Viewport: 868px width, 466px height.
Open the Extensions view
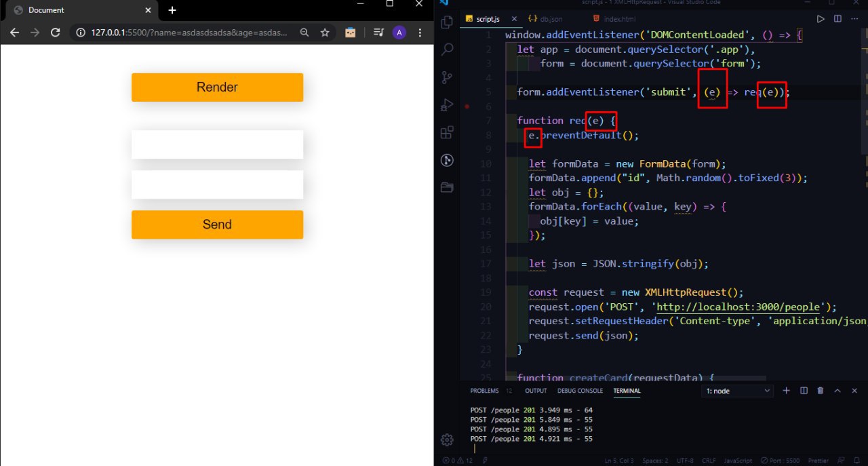447,132
